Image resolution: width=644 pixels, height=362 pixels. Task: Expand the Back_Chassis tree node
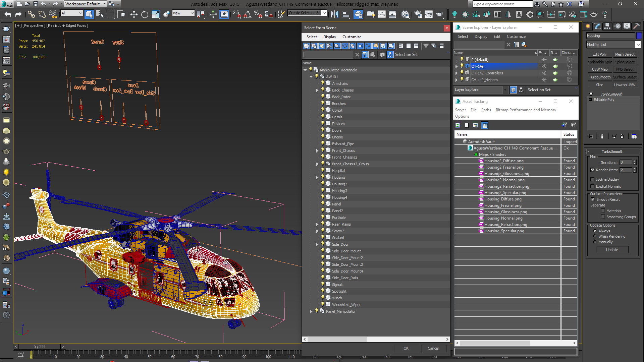317,90
